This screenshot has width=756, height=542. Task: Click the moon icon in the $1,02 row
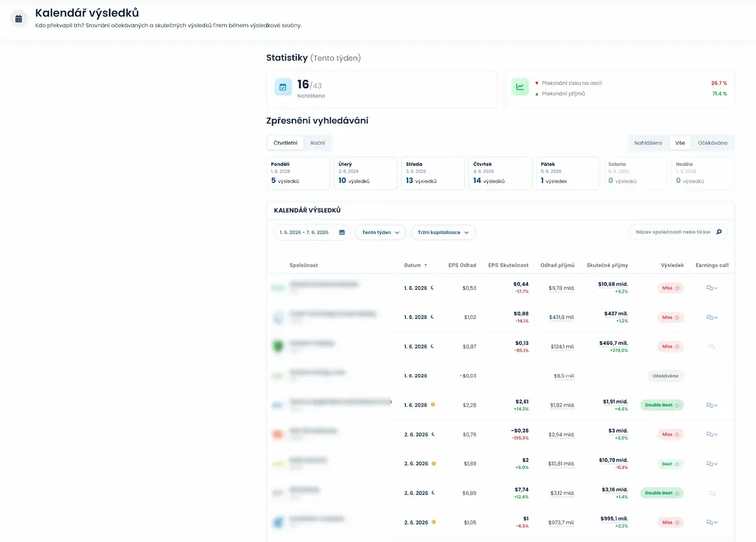[433, 317]
